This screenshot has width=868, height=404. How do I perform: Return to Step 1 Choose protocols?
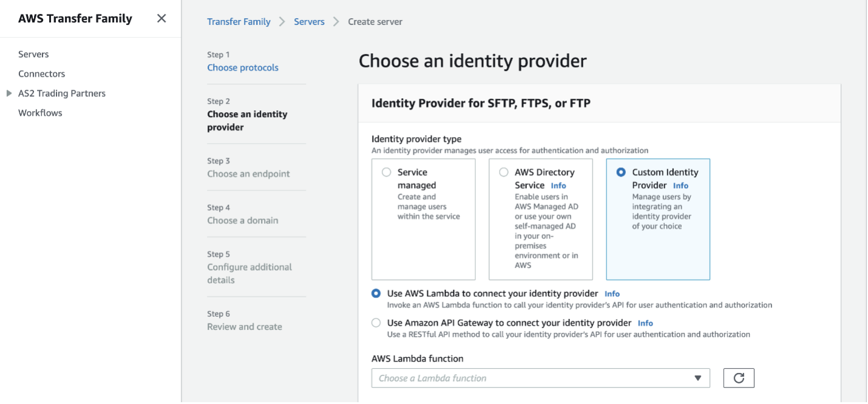pyautogui.click(x=243, y=67)
